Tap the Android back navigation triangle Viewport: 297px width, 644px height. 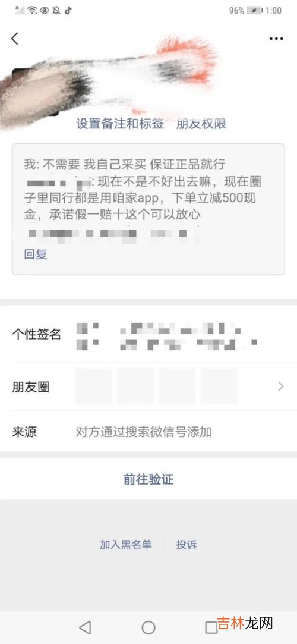pyautogui.click(x=85, y=627)
